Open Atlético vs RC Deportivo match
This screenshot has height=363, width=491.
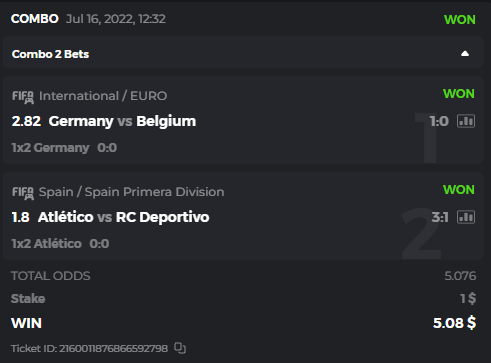(124, 217)
